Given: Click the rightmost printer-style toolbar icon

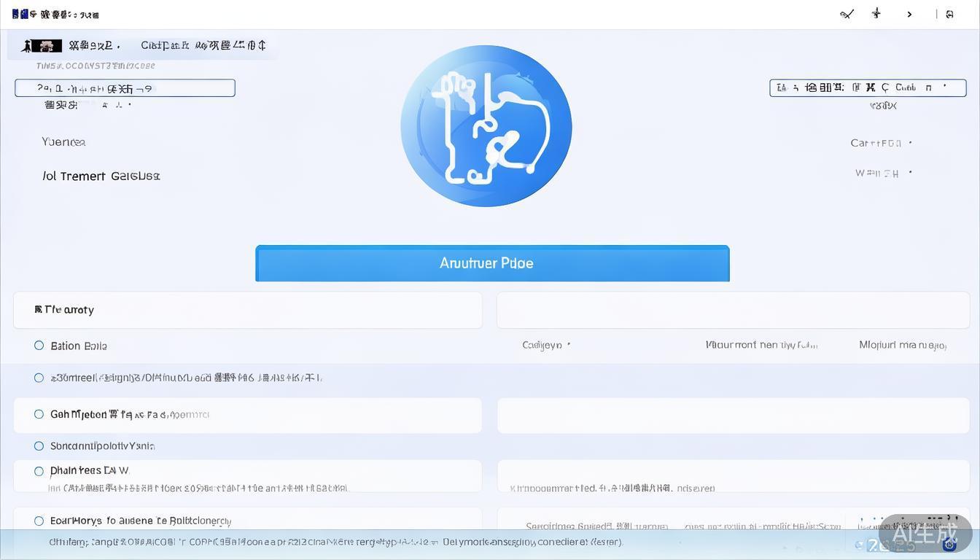Looking at the screenshot, I should 949,14.
